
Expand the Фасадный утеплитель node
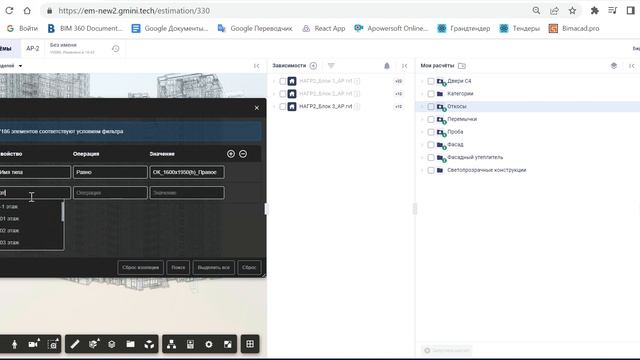pos(422,157)
